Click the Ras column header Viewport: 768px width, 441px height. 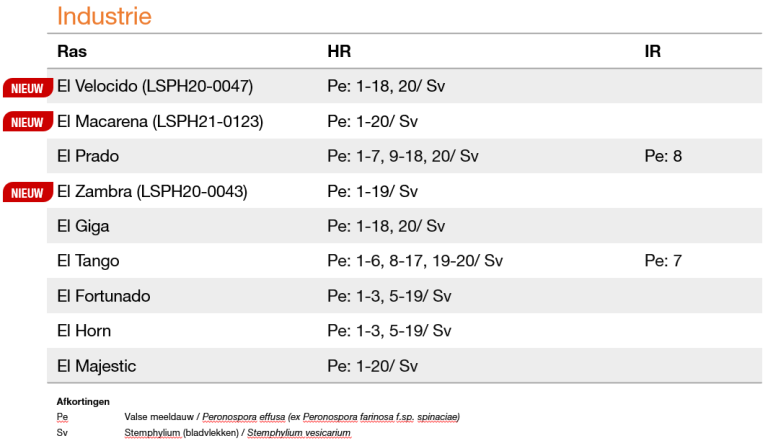(x=72, y=51)
